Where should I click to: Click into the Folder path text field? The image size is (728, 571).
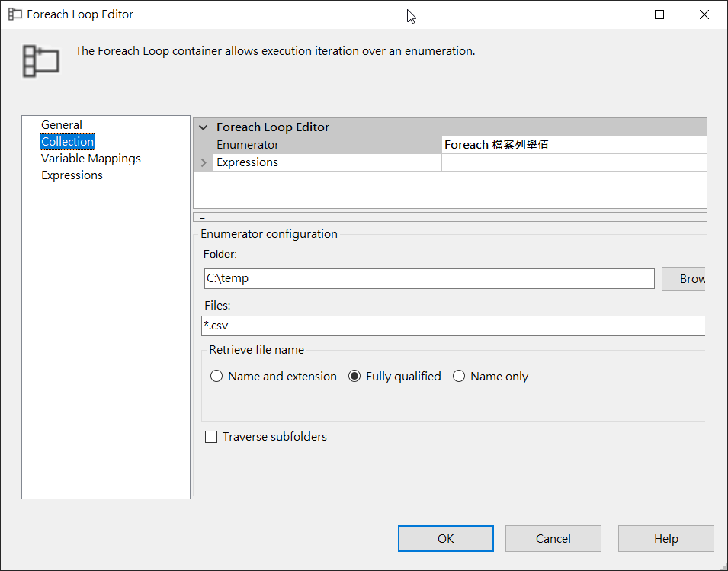pyautogui.click(x=429, y=279)
